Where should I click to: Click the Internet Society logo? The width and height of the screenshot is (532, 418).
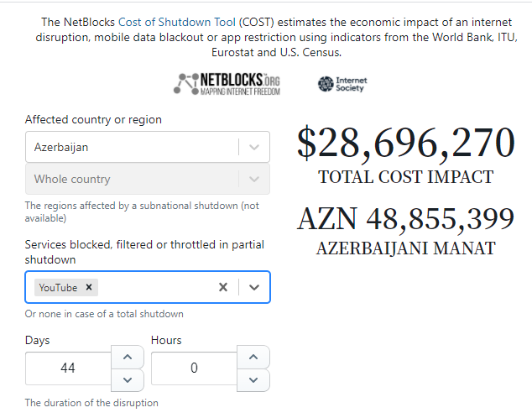point(342,84)
